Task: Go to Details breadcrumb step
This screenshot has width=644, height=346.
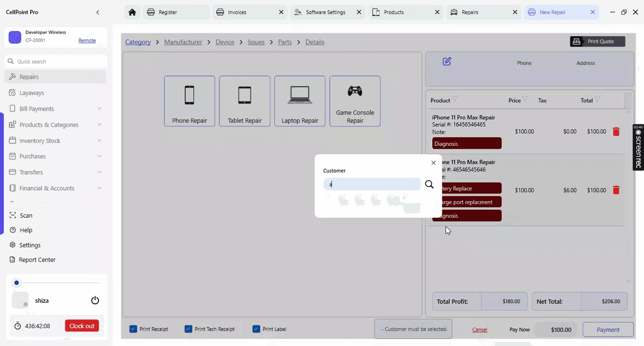Action: coord(314,42)
